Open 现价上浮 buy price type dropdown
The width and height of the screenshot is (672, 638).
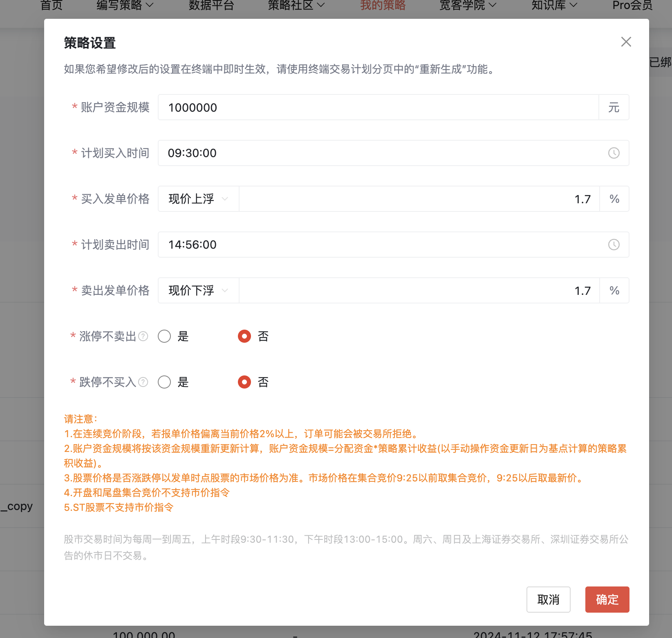tap(198, 199)
